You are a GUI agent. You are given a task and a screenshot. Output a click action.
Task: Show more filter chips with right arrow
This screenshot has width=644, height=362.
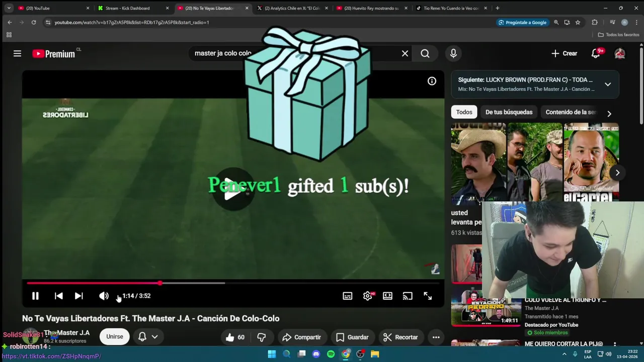[609, 114]
